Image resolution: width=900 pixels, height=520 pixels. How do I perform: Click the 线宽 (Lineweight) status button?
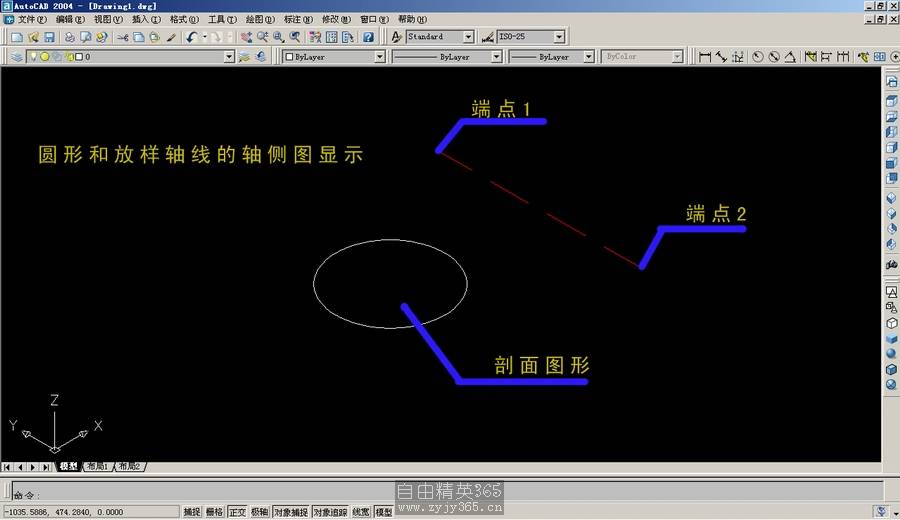click(x=360, y=512)
